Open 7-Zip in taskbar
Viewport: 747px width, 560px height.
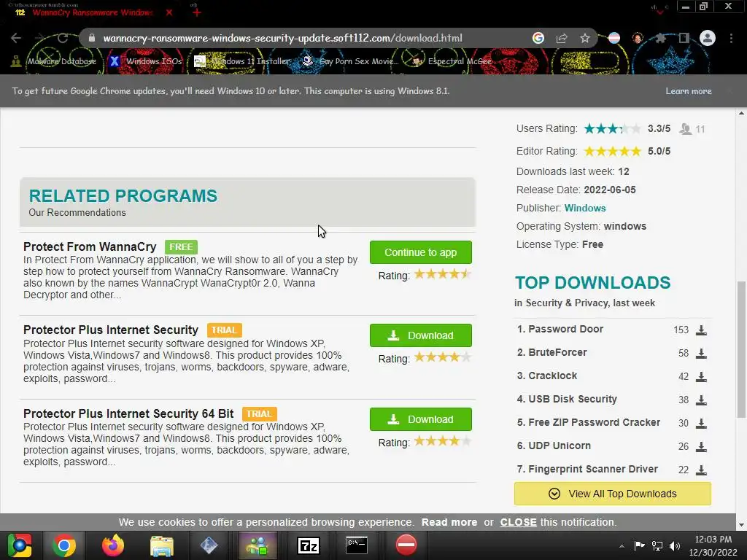pos(309,545)
